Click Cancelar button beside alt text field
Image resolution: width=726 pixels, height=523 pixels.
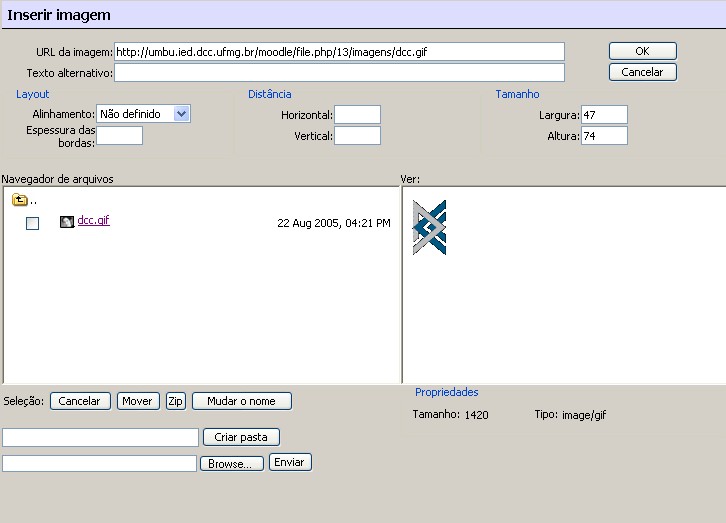click(x=642, y=72)
